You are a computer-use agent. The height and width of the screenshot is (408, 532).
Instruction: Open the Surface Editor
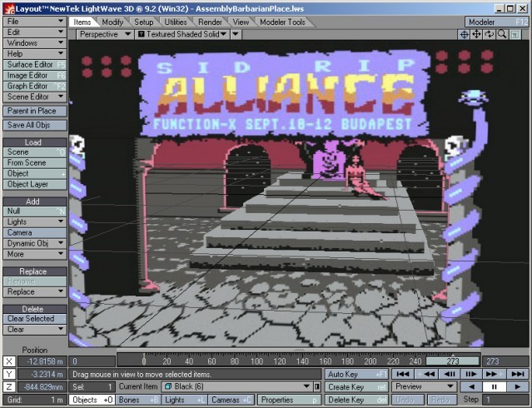(x=34, y=64)
